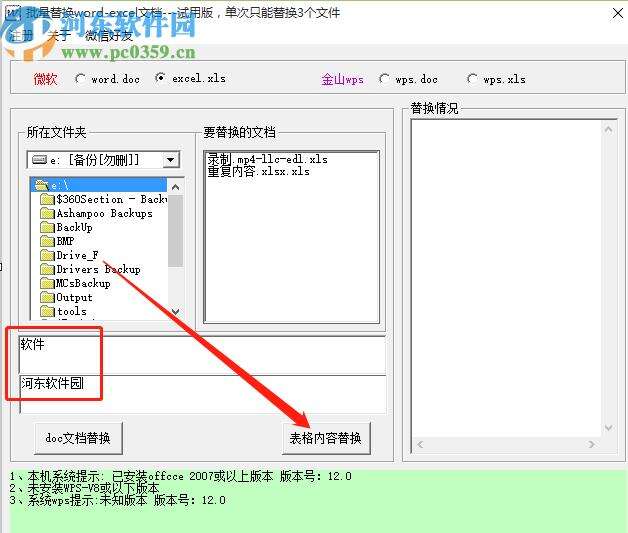Click the drive icon in drive combo box
The image size is (628, 533).
point(39,160)
